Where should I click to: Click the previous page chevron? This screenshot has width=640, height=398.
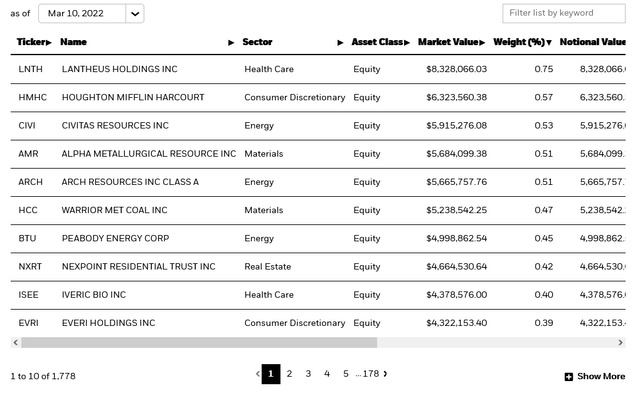(258, 374)
